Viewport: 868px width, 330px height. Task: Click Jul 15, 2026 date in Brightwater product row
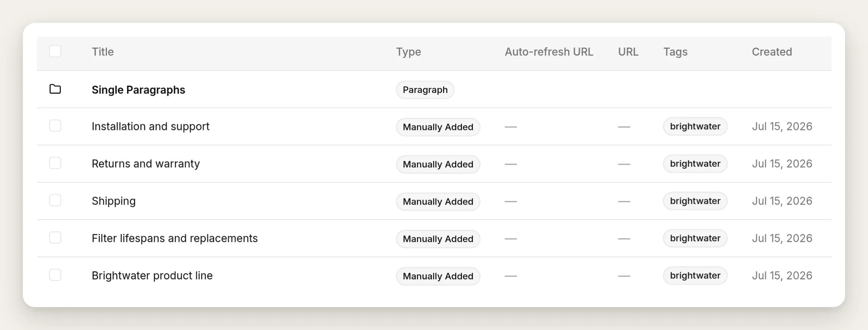point(782,276)
